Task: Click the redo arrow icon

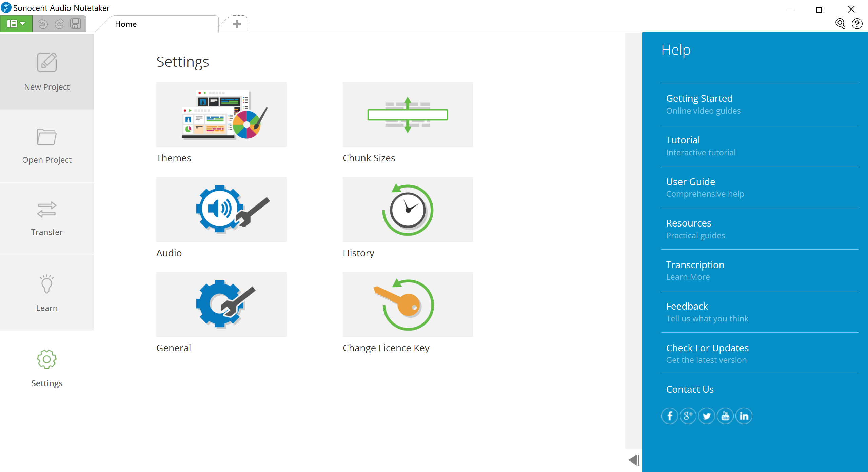Action: (x=59, y=24)
